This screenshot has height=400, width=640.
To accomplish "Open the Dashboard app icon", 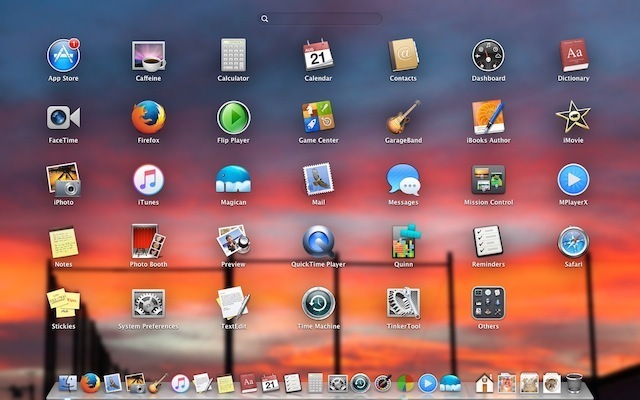I will [x=488, y=56].
